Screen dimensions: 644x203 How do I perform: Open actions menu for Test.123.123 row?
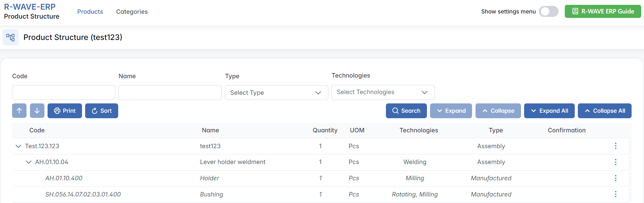click(x=615, y=146)
